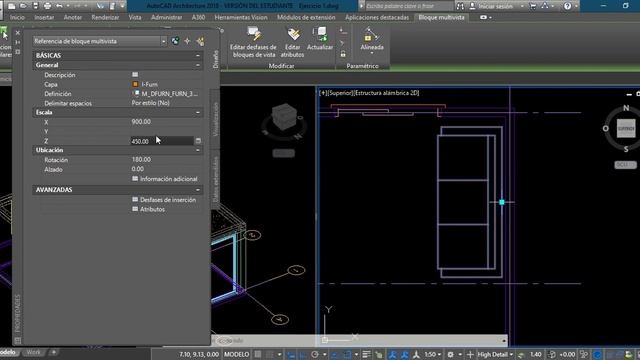
Task: Open Desfases de inserción worksheet
Action: point(135,200)
